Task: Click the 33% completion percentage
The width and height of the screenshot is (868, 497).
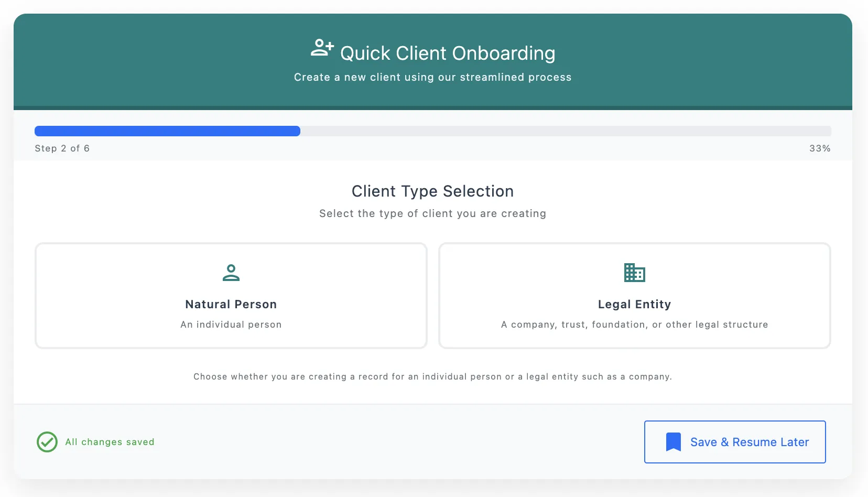Action: pos(820,148)
